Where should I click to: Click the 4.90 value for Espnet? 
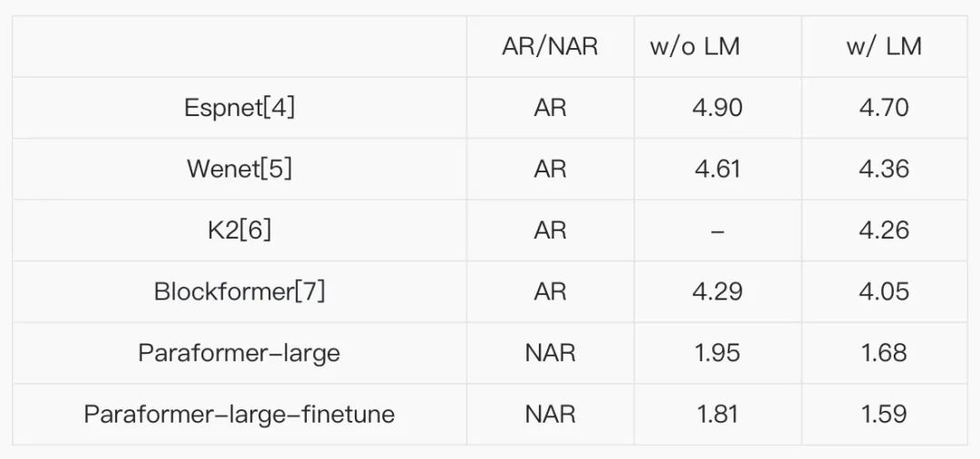coord(718,108)
